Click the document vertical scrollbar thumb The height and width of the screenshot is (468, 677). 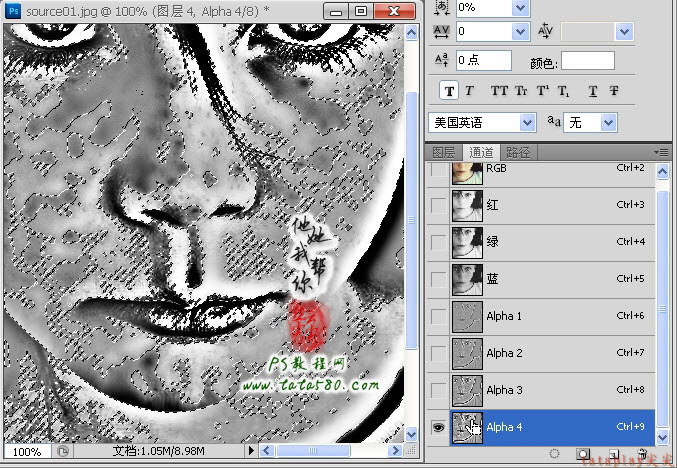[411, 220]
